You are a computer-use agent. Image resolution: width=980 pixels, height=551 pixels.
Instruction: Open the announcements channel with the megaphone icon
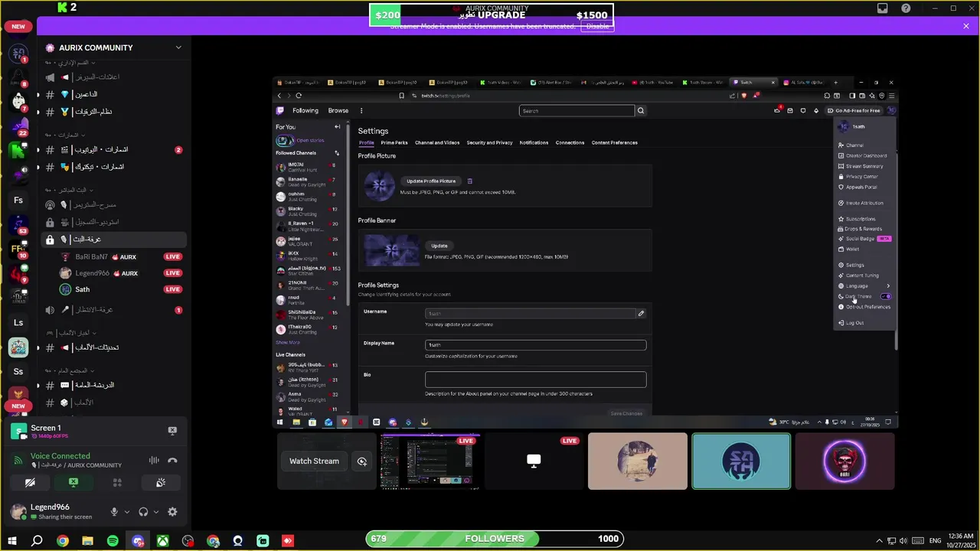tap(113, 77)
